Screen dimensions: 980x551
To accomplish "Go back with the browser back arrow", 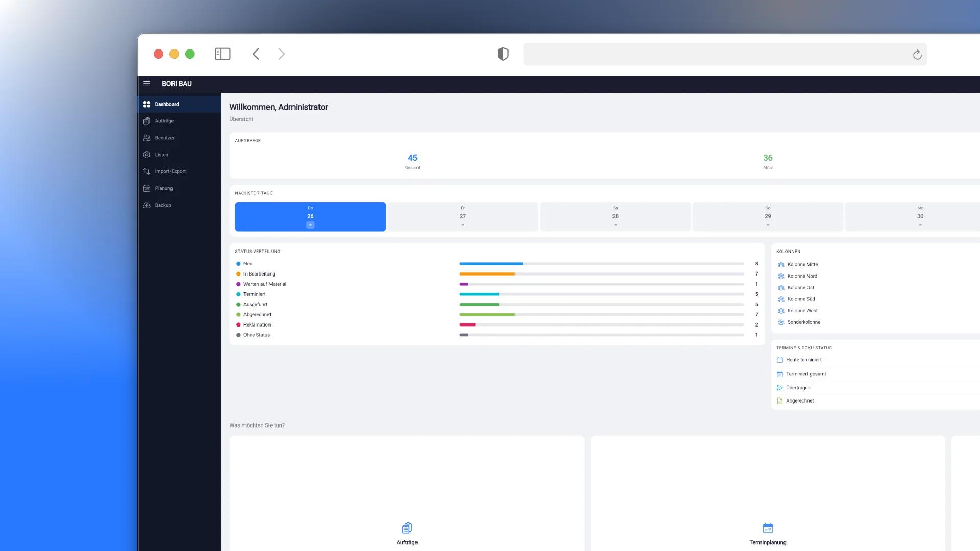I will (x=256, y=54).
